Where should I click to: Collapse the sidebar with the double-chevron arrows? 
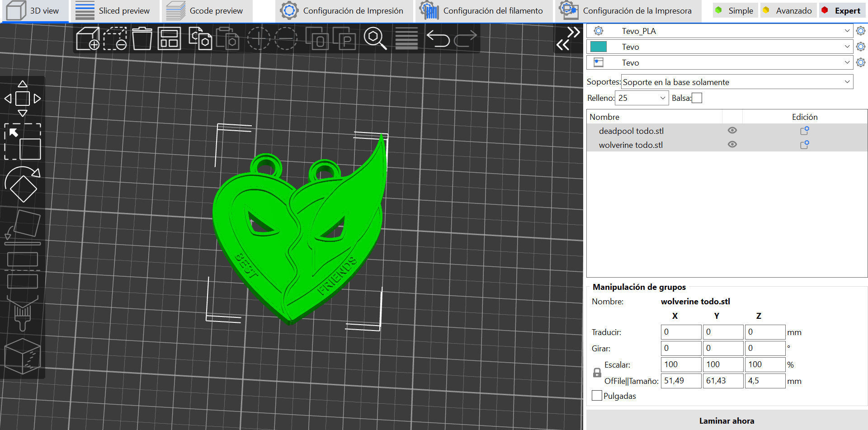tap(568, 38)
